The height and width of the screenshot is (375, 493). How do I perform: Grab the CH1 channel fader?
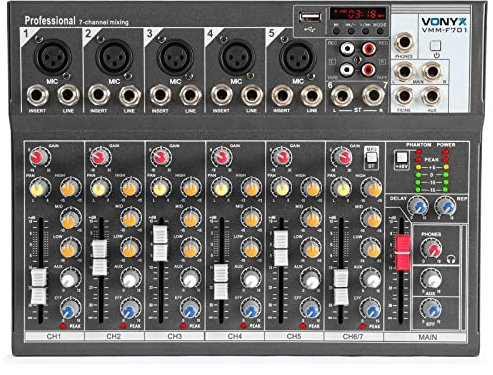pyautogui.click(x=39, y=286)
